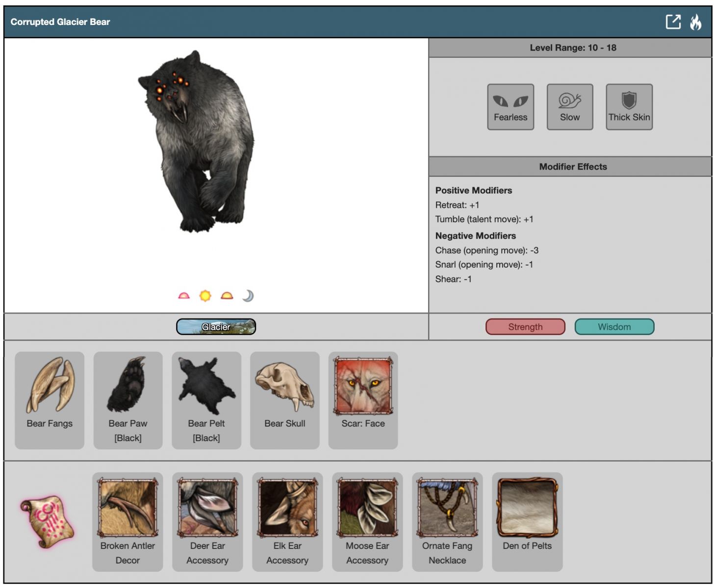Click the flame icon in title bar
This screenshot has height=588, width=715.
pyautogui.click(x=695, y=22)
